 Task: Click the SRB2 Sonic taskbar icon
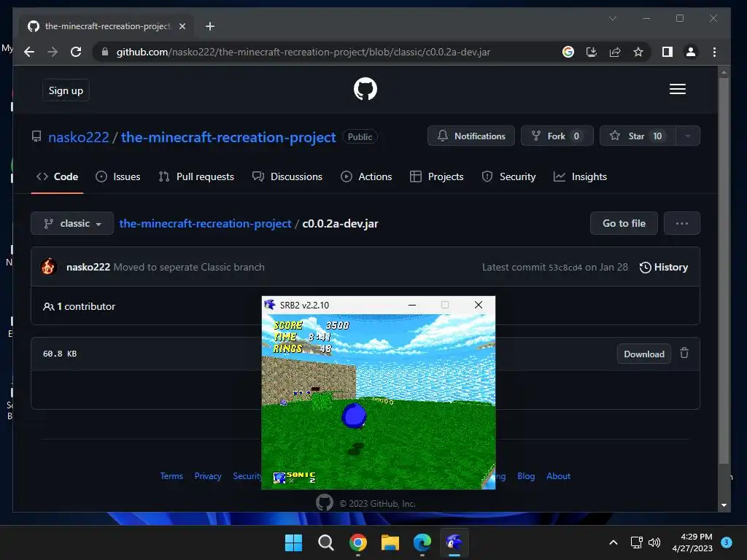[454, 542]
